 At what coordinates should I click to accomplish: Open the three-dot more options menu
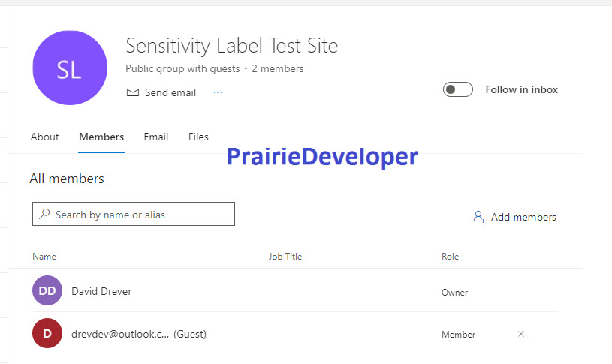coord(218,92)
